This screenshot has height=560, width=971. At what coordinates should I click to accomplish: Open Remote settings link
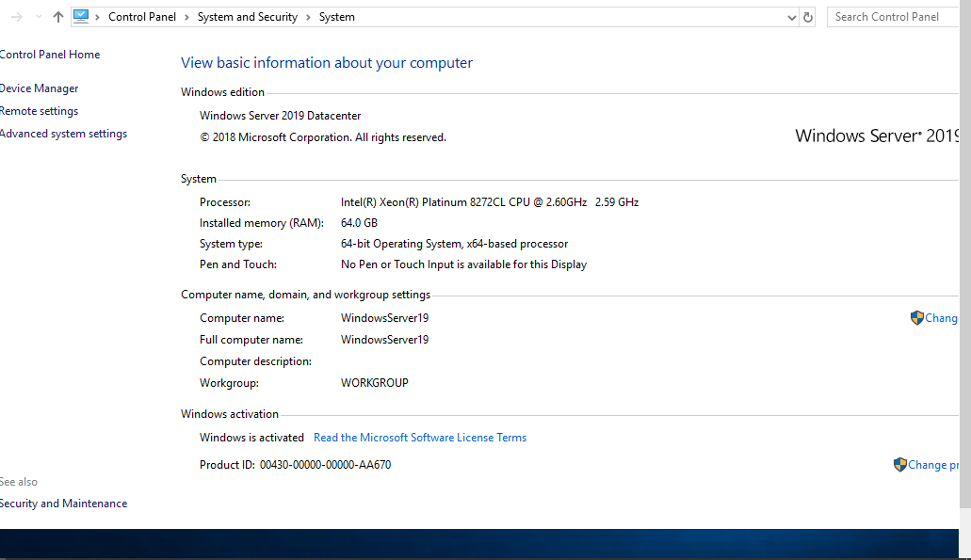pos(39,111)
